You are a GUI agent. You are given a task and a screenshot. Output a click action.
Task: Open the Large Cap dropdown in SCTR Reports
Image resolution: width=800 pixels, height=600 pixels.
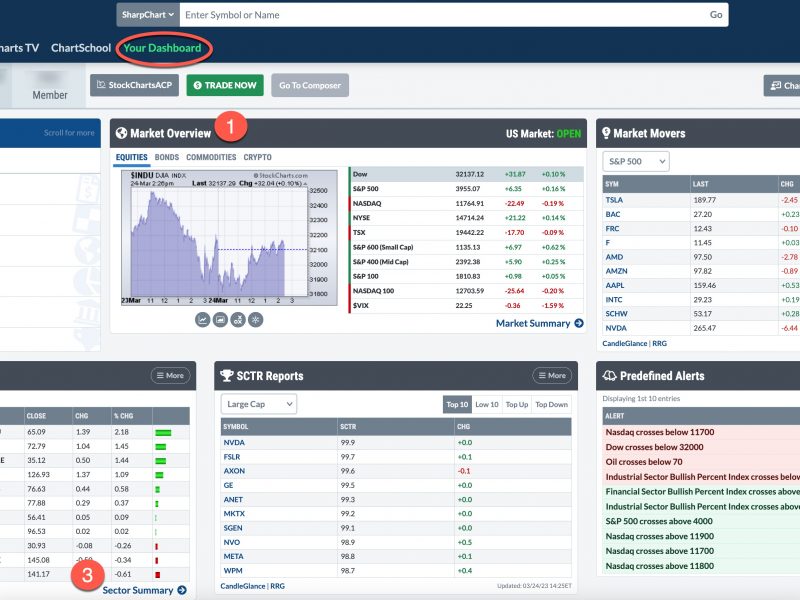[x=259, y=404]
